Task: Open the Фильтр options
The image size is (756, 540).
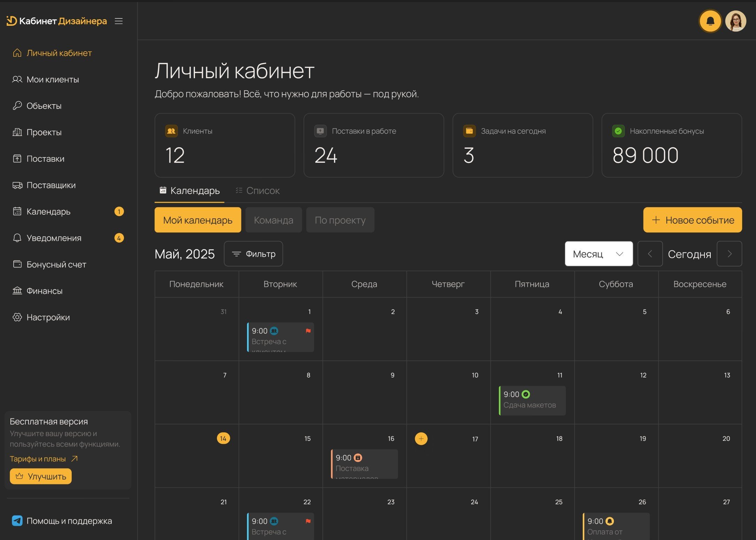Action: coord(253,254)
